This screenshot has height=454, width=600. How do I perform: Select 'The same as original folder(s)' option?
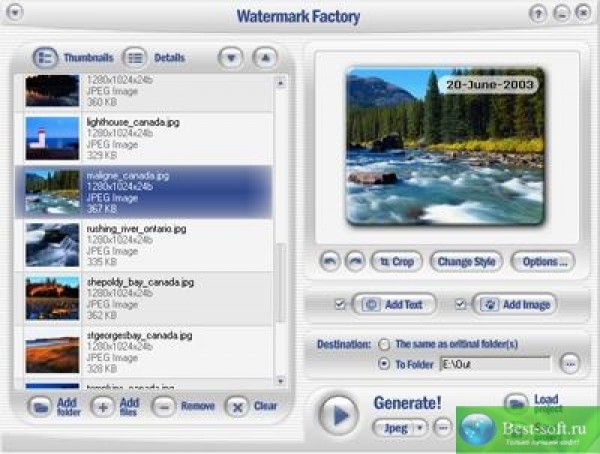click(384, 343)
